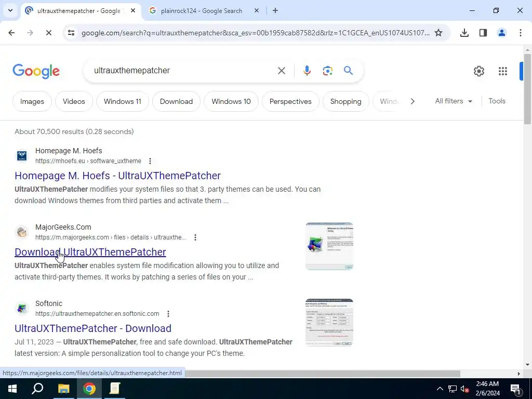Click the mhoefs.eu software_uxtheme URL
Image resolution: width=532 pixels, height=399 pixels.
click(x=88, y=161)
